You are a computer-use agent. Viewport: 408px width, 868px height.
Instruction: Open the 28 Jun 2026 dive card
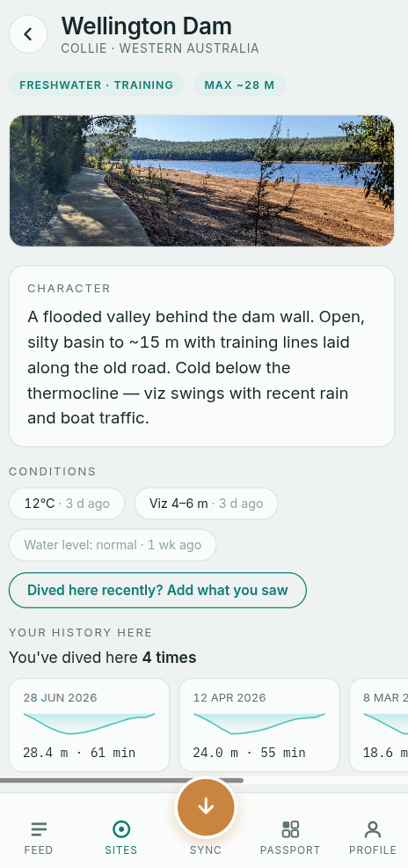tap(89, 725)
